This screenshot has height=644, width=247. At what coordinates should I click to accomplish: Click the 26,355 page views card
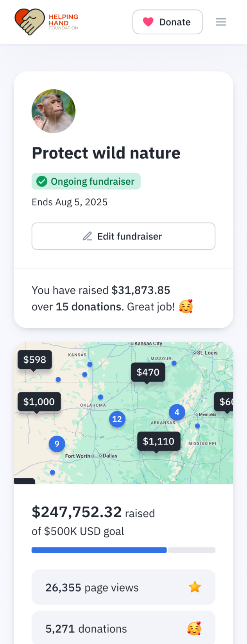tap(123, 587)
